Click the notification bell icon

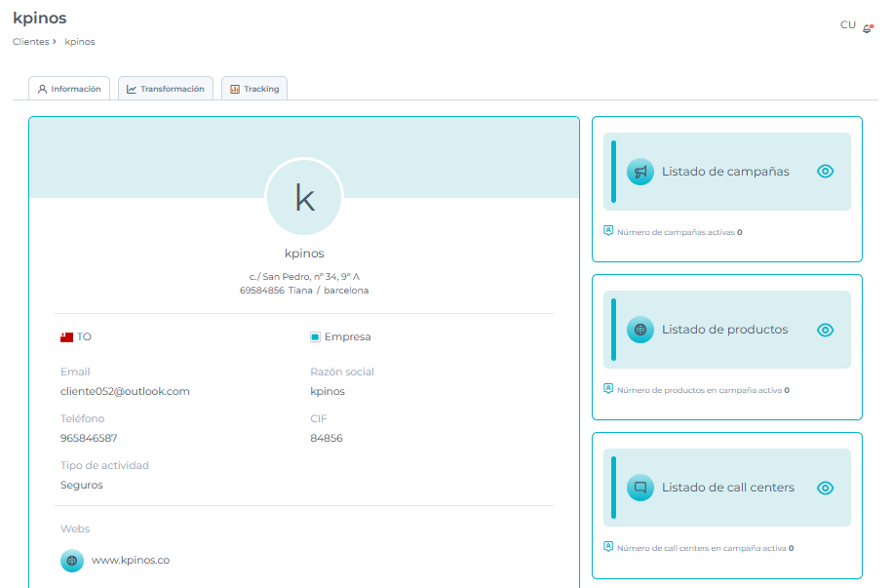tap(867, 28)
